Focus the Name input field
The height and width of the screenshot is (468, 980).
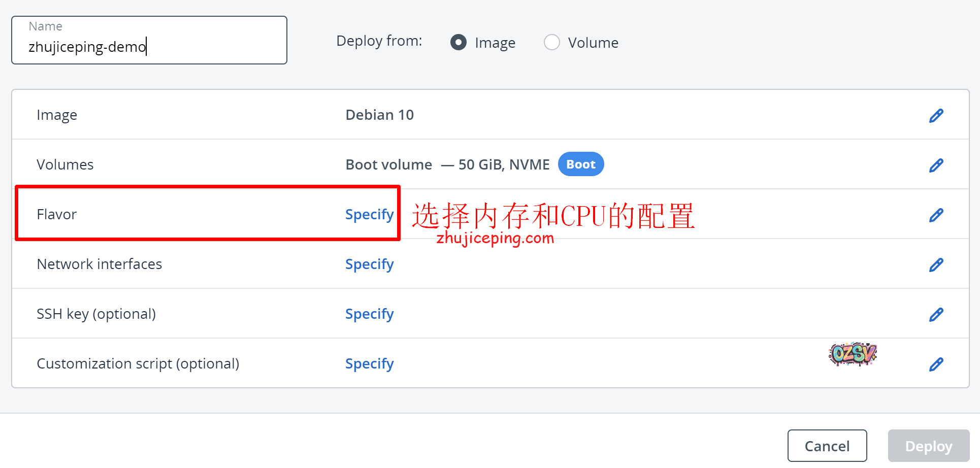(149, 46)
